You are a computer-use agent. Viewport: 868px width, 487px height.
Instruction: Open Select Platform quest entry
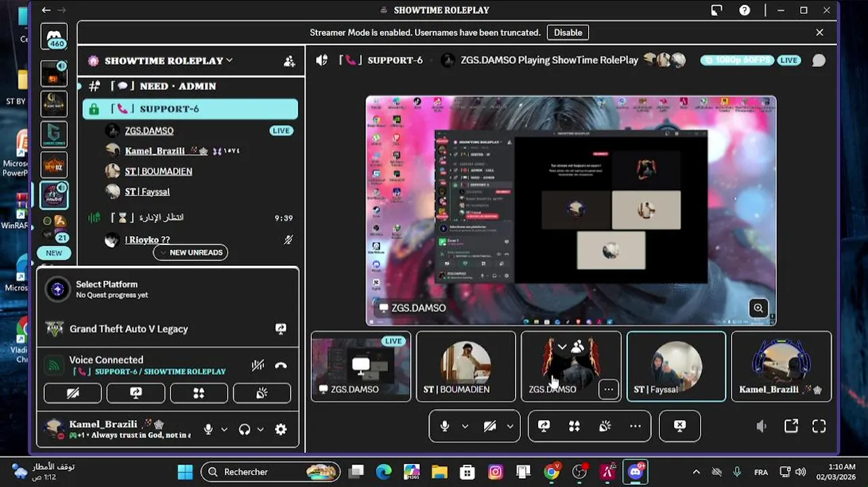click(168, 289)
